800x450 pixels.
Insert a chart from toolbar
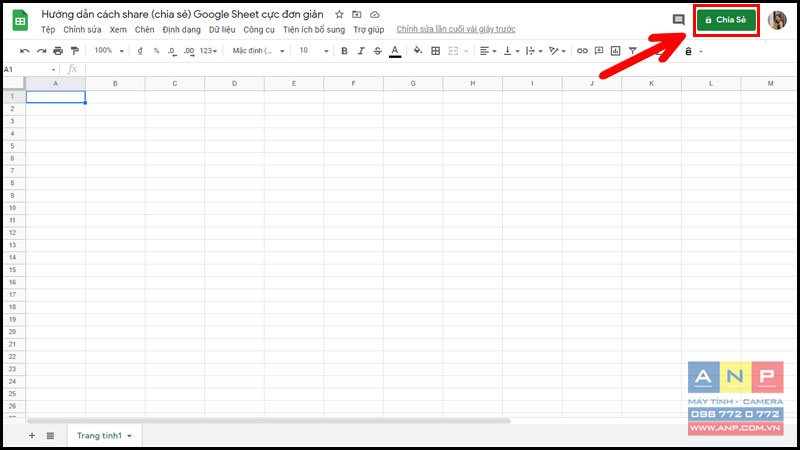pos(616,51)
